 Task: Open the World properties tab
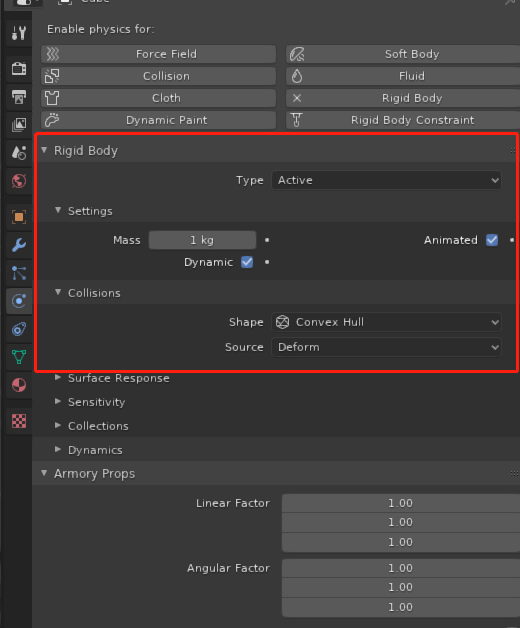pos(19,181)
